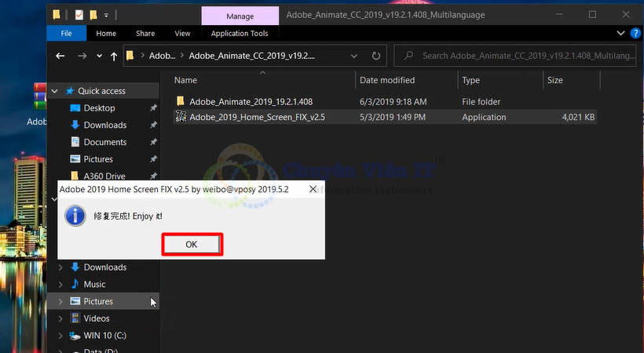Viewport: 644px width, 353px height.
Task: Open the Explorer Help question mark
Action: coord(635,34)
